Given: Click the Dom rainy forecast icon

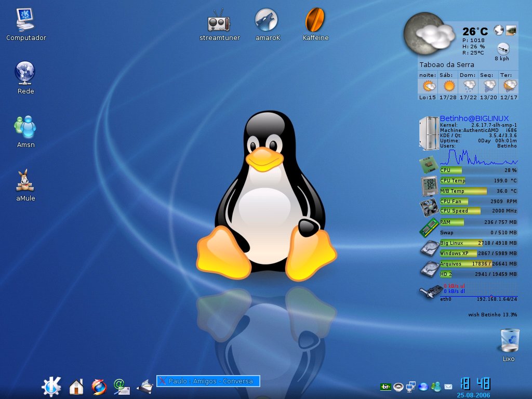Looking at the screenshot, I should [469, 86].
